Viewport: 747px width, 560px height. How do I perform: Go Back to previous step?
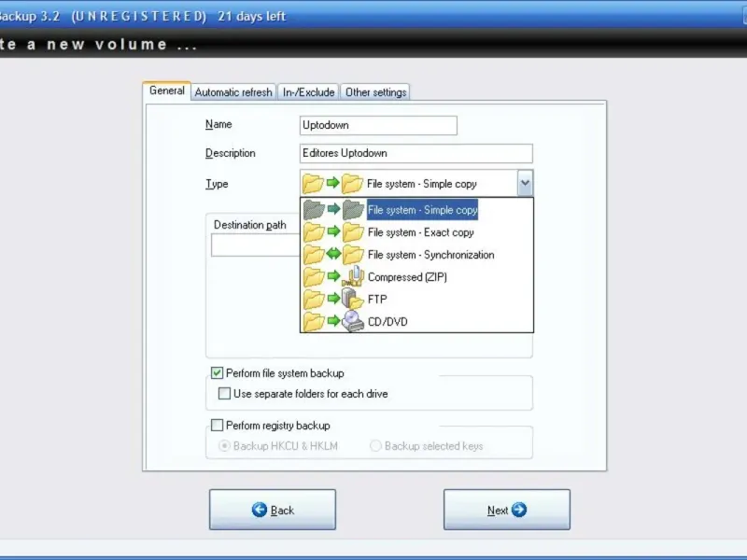click(273, 510)
